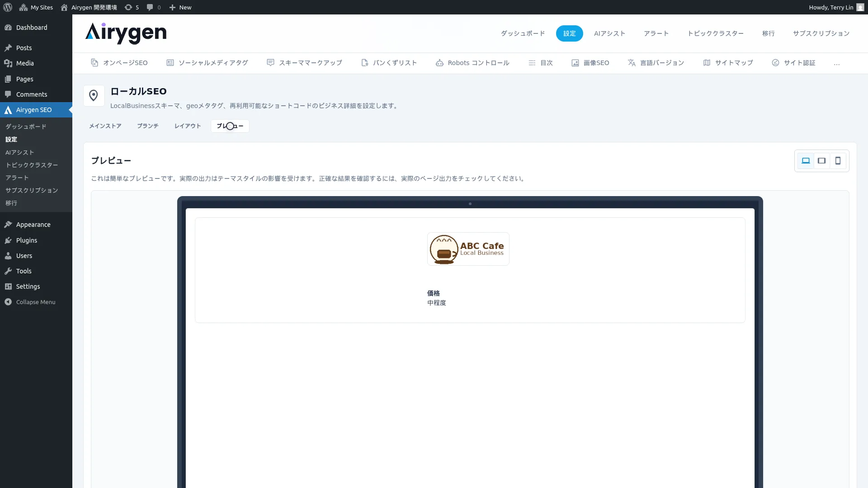
Task: Click the Airygen logo
Action: point(126,33)
